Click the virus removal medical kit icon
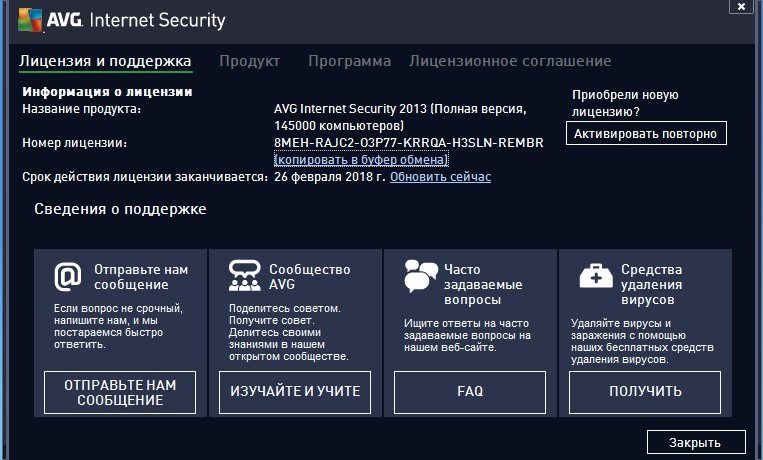The width and height of the screenshot is (763, 460). tap(596, 275)
